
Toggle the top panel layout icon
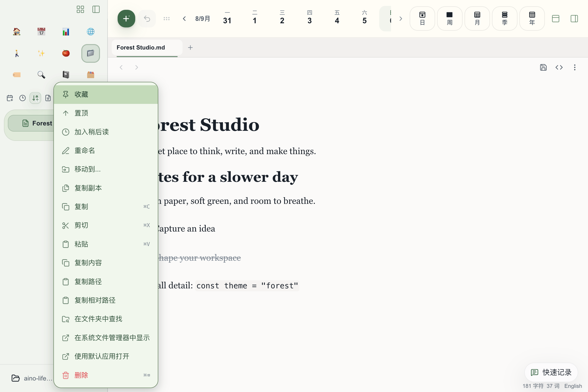point(555,19)
